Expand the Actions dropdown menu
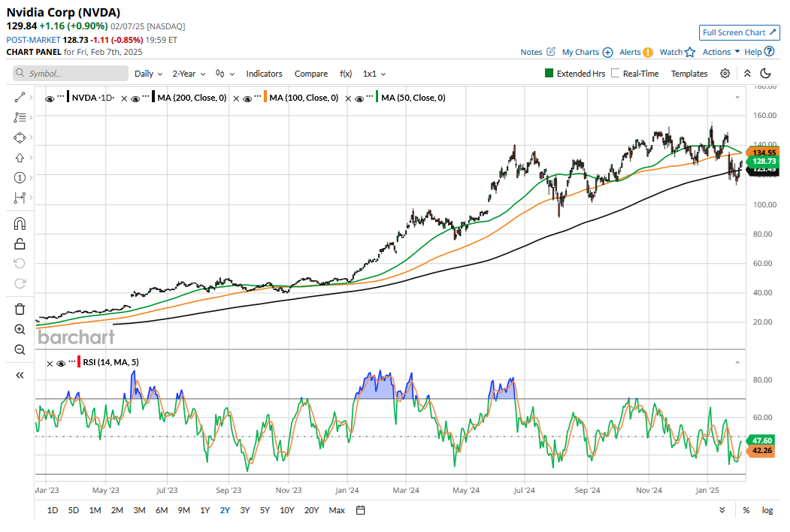Viewport: 790px width, 532px height. pos(719,52)
